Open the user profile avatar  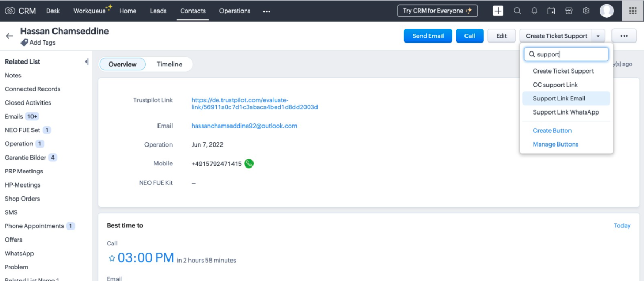click(607, 11)
